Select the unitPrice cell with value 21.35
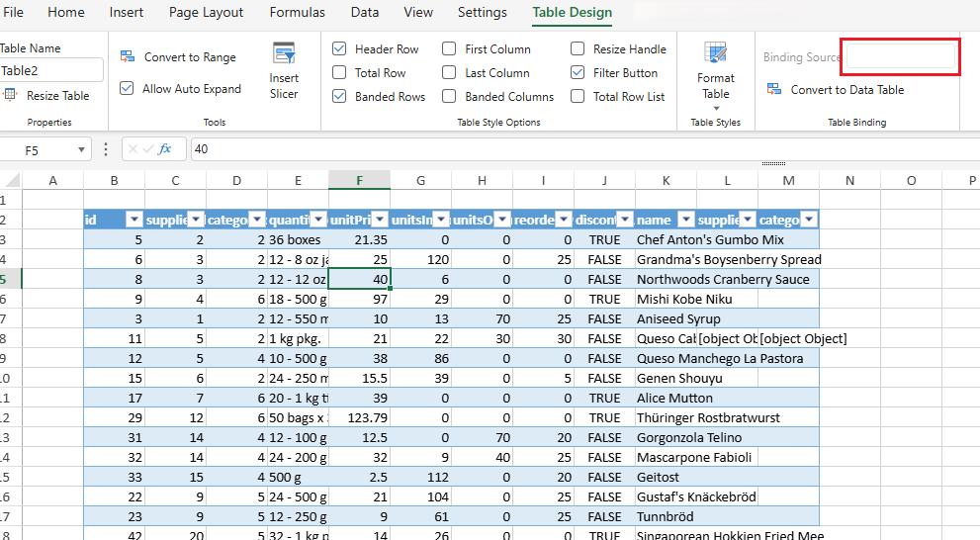 point(359,239)
